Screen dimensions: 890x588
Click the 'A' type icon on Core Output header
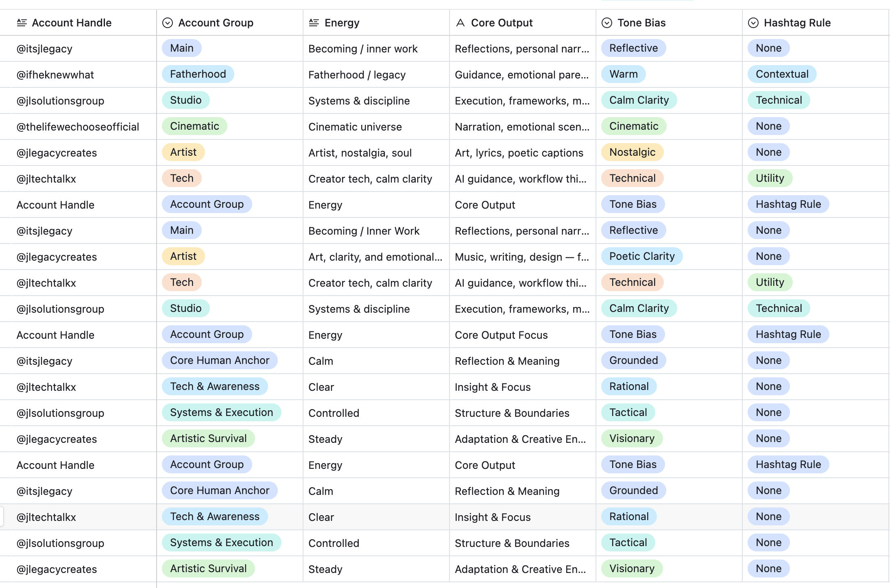click(x=460, y=22)
